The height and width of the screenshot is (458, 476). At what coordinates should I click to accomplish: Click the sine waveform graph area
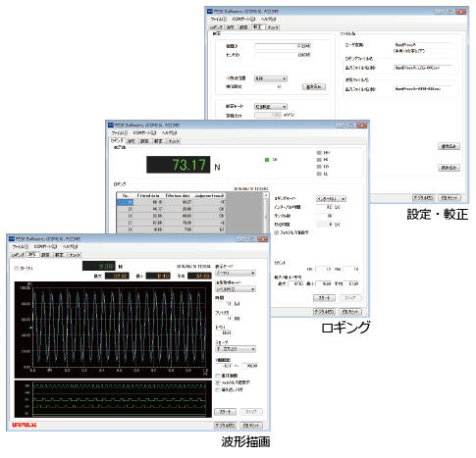point(113,330)
